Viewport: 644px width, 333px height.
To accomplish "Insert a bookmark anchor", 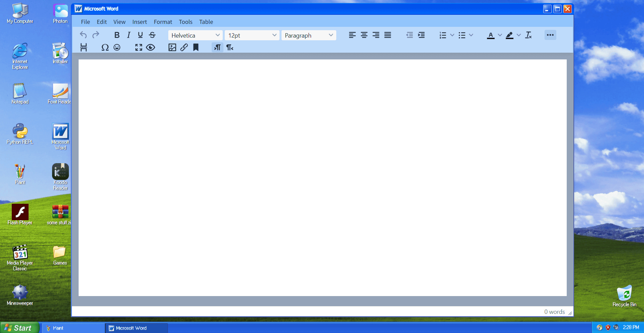I will coord(196,47).
